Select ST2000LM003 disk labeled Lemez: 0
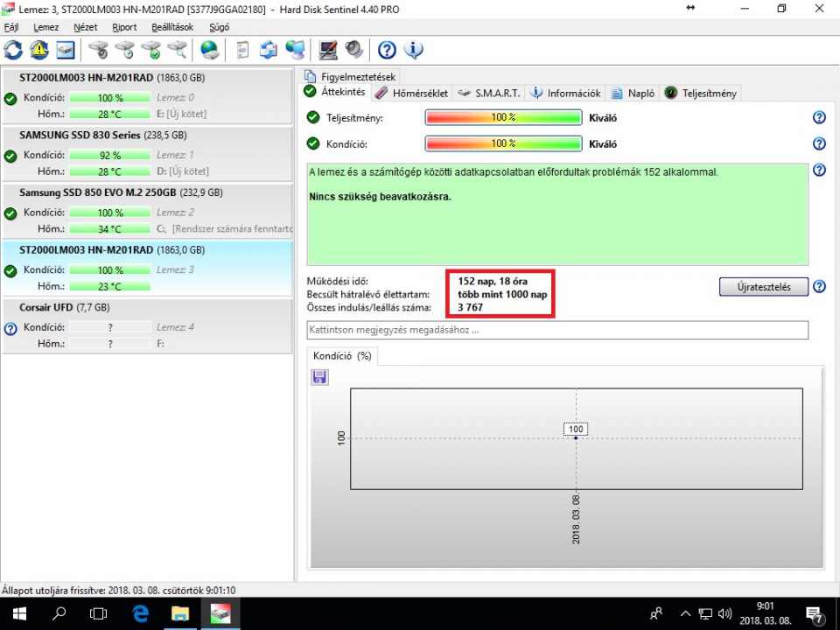 pyautogui.click(x=148, y=96)
